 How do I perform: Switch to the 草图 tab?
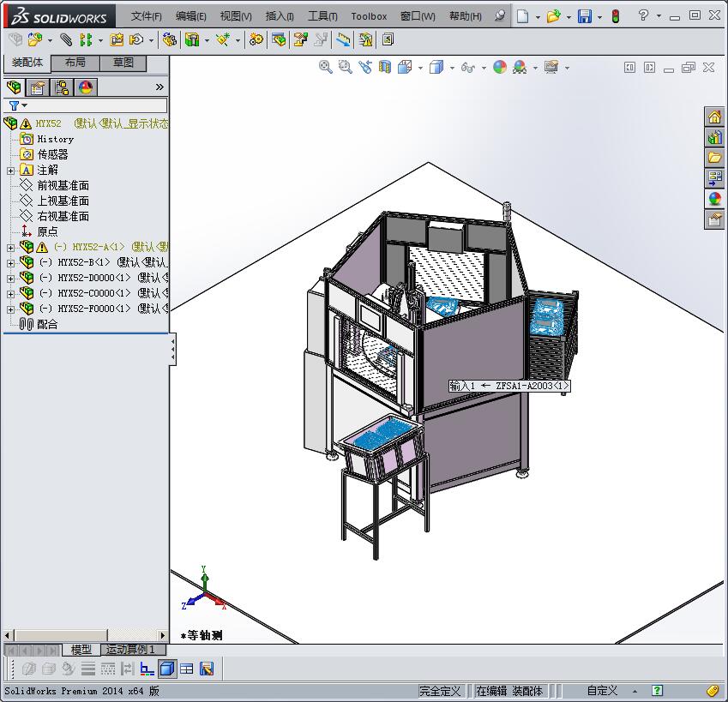tap(123, 63)
